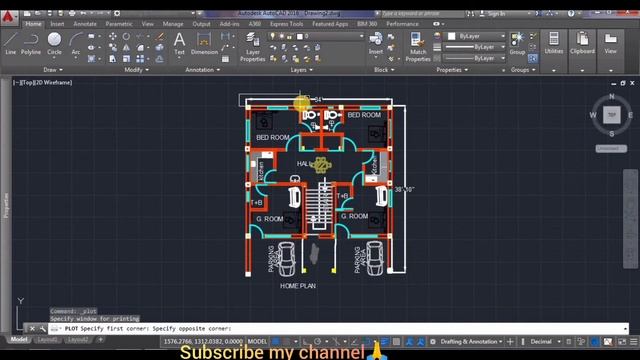Screen dimensions: 640x360
Task: Select the Circle tool
Action: (54, 44)
